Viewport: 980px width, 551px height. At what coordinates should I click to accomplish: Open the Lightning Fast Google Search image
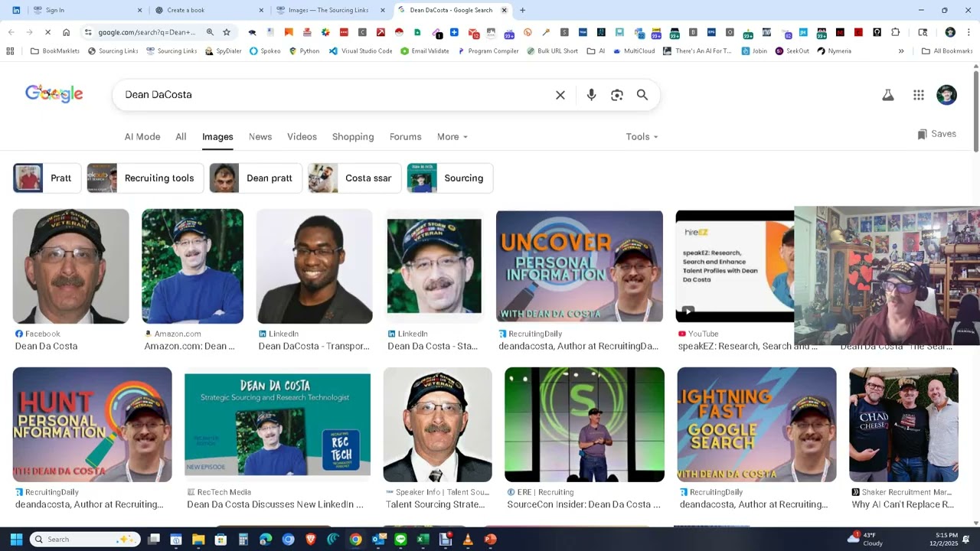756,425
